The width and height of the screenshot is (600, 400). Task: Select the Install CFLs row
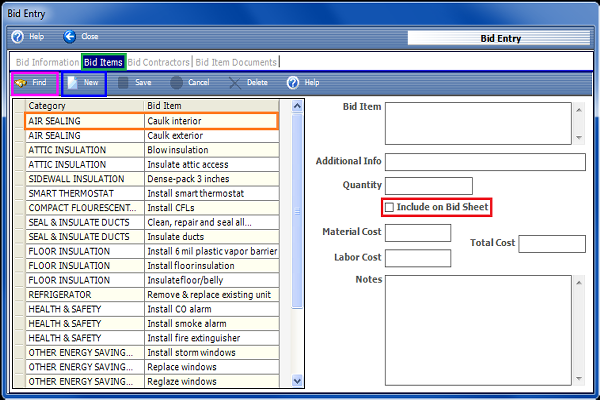click(152, 208)
